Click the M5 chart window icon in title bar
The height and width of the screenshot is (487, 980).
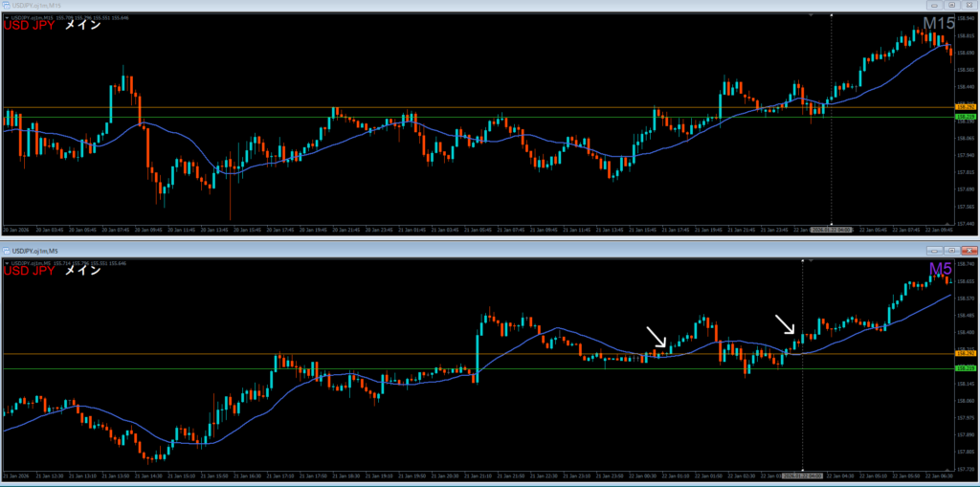point(7,250)
